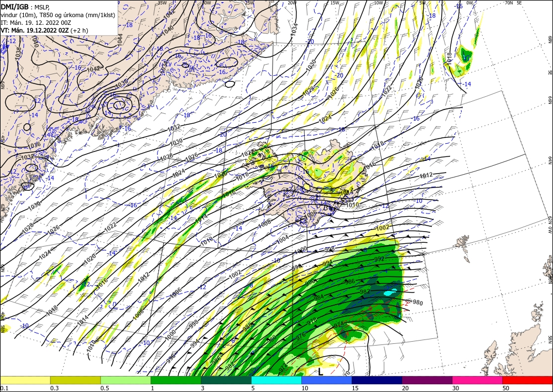Click the '35W' longitude label at top
Viewport: 553px width, 392px height.
[x=162, y=3]
